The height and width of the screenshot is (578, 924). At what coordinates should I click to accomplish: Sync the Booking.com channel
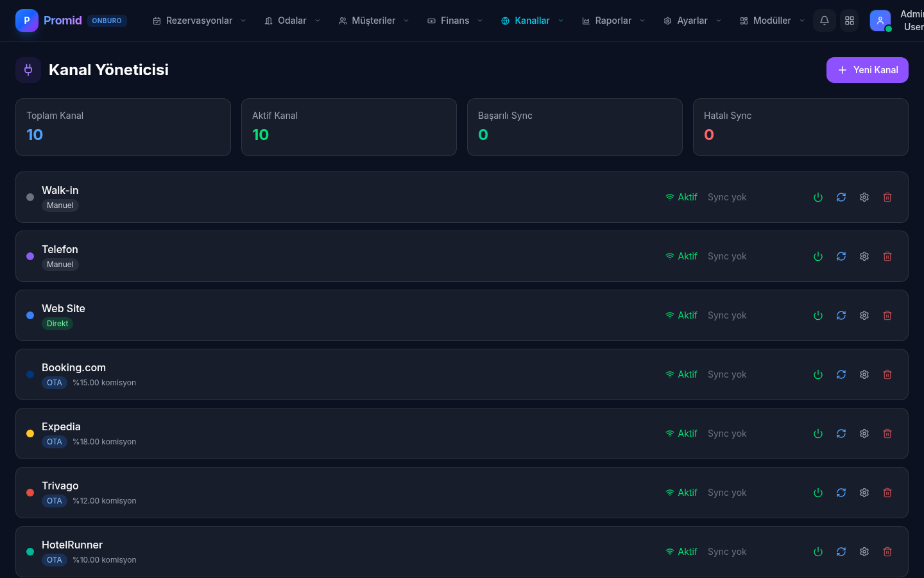(841, 374)
